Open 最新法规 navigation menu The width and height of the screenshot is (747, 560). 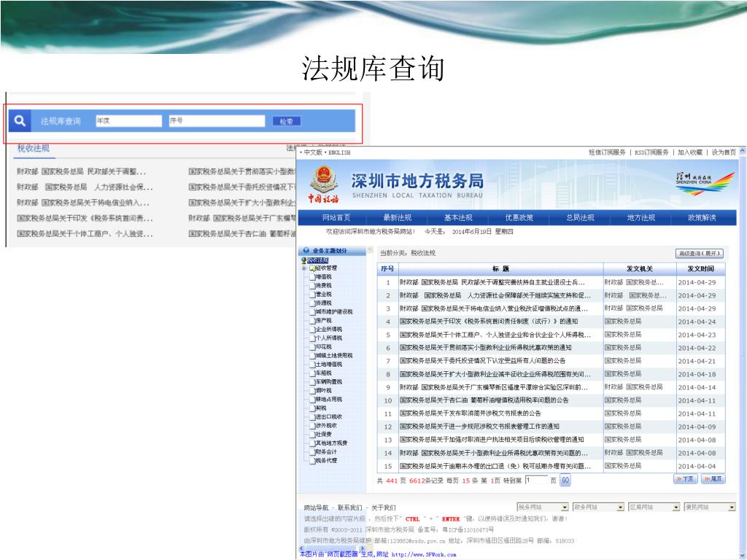coord(397,217)
